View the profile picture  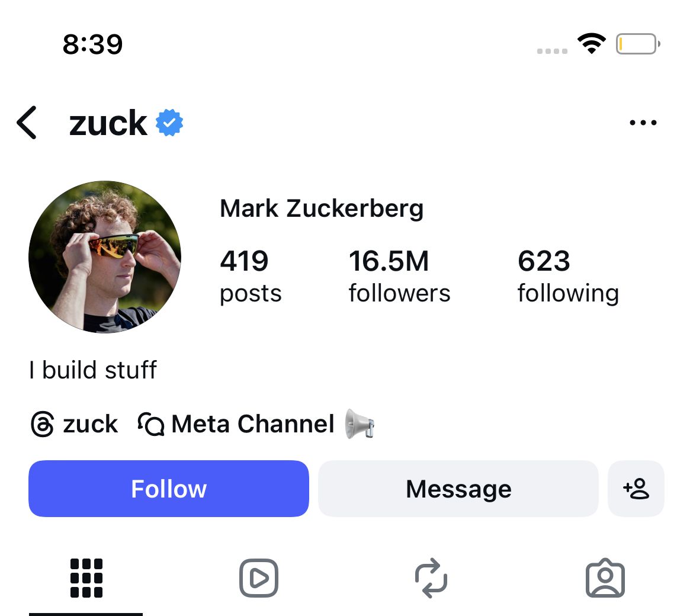click(x=105, y=257)
